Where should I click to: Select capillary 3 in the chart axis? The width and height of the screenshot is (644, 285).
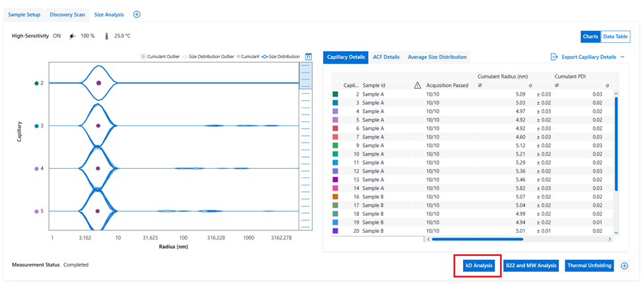click(40, 126)
